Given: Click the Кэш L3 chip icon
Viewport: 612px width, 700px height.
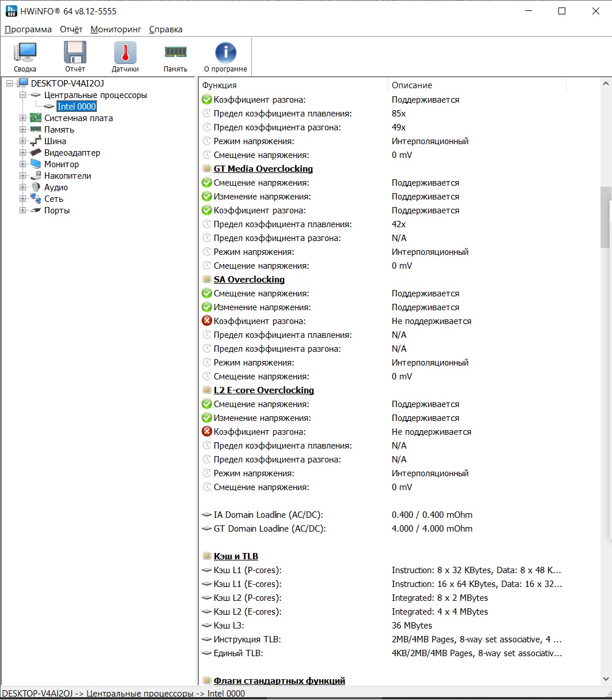Looking at the screenshot, I should point(207,626).
